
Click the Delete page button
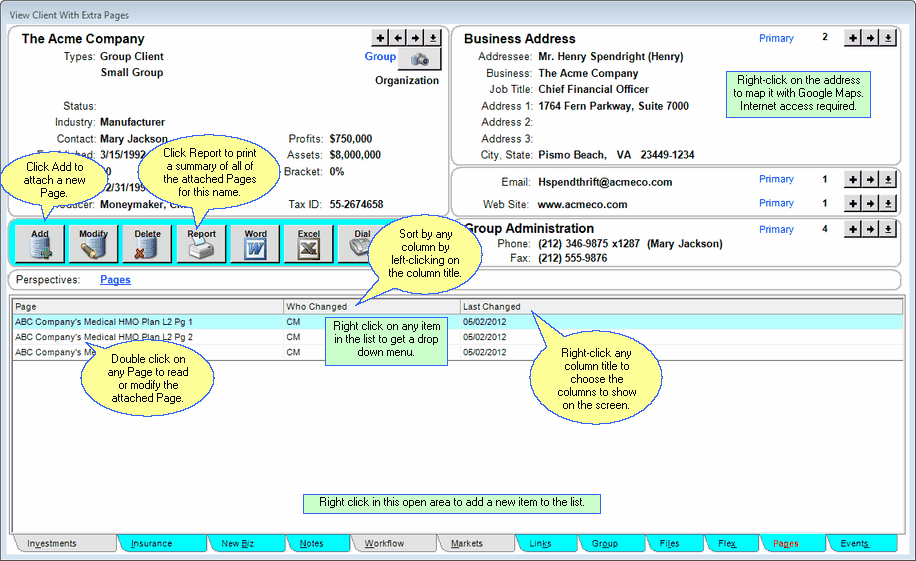(x=147, y=244)
